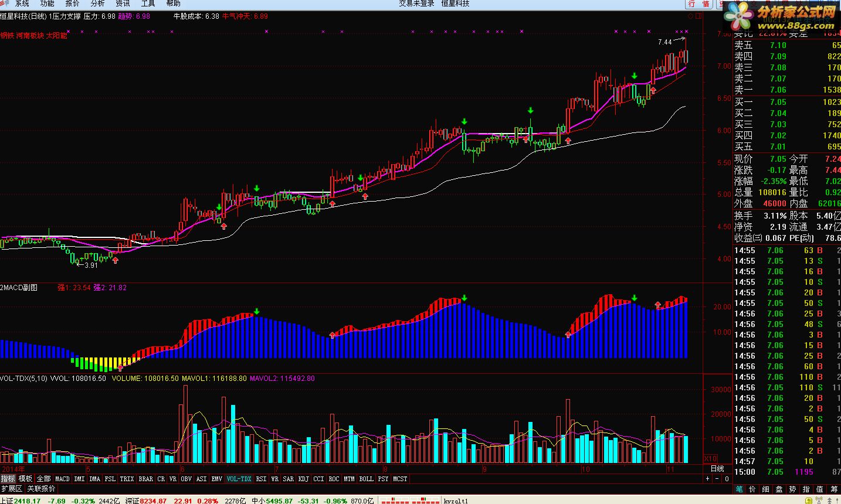The image size is (841, 504).
Task: Open the 系统 menu
Action: coord(22,4)
